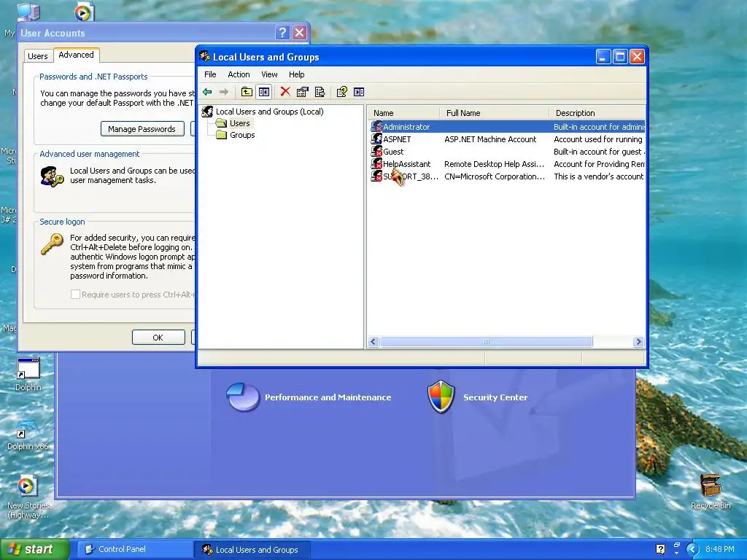The image size is (747, 560).
Task: Switch to the Users tab in User Accounts
Action: (38, 56)
